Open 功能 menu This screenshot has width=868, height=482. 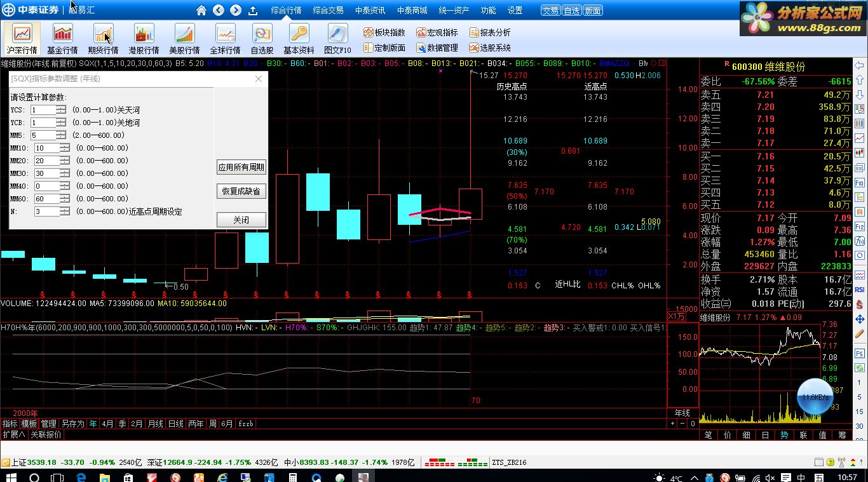click(489, 11)
